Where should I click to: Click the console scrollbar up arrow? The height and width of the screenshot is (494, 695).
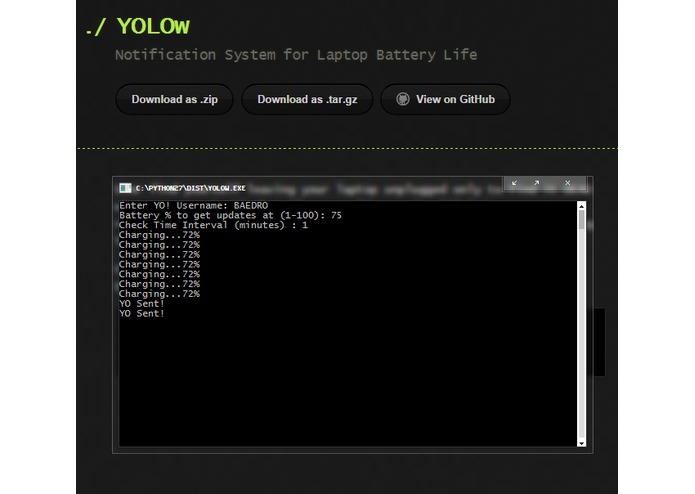click(582, 206)
